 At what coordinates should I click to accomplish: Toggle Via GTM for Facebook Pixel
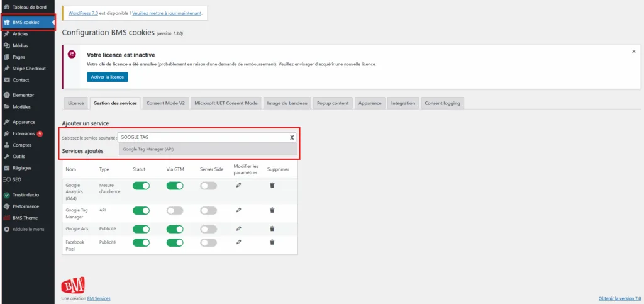pyautogui.click(x=175, y=242)
